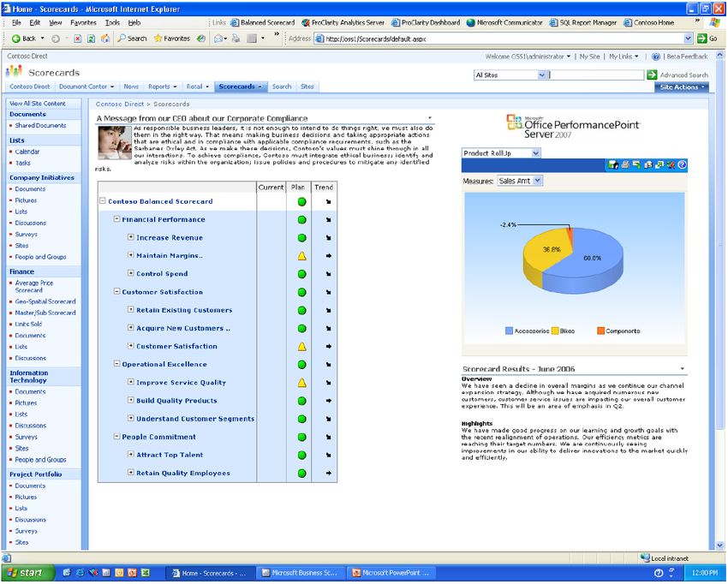Open the Shared Documents link
The image size is (728, 584).
[x=40, y=125]
